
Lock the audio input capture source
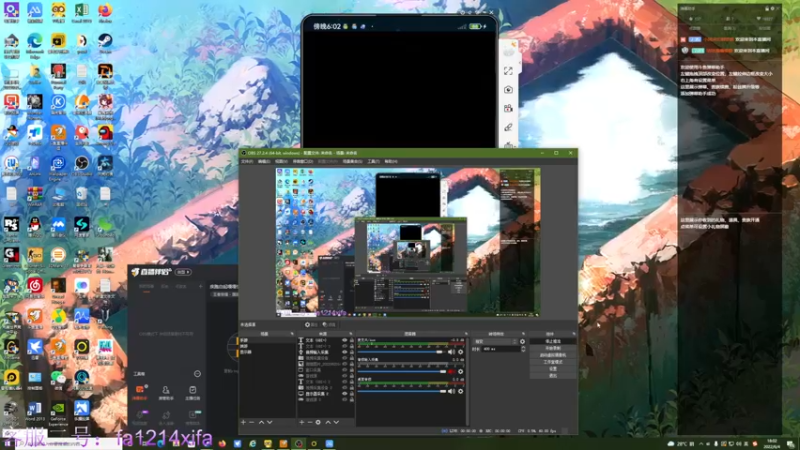(352, 352)
